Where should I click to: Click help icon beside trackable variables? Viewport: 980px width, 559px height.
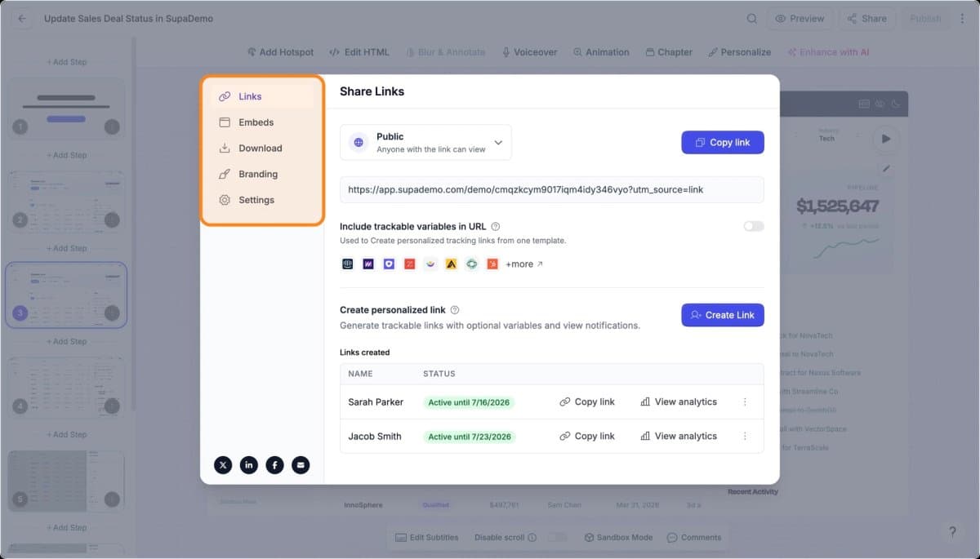pyautogui.click(x=496, y=226)
